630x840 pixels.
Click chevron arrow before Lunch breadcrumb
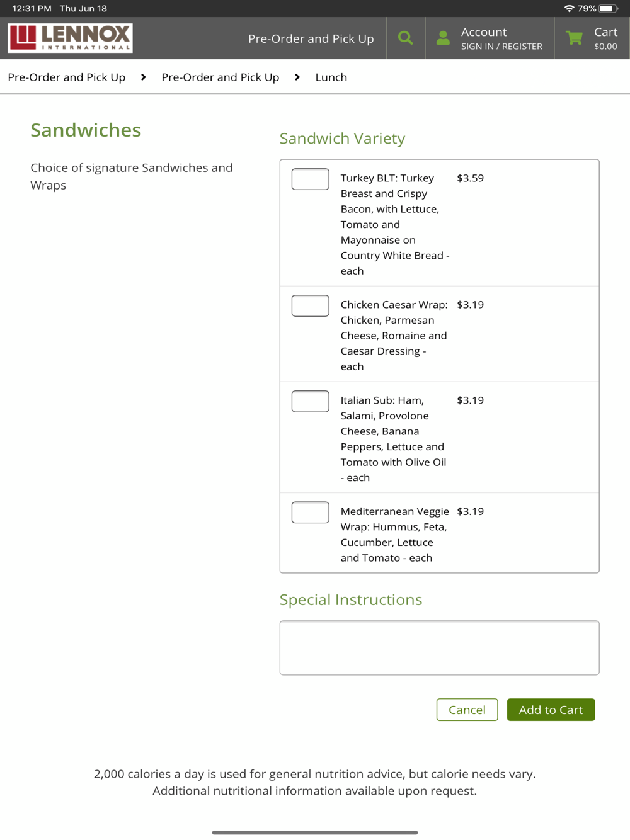297,77
